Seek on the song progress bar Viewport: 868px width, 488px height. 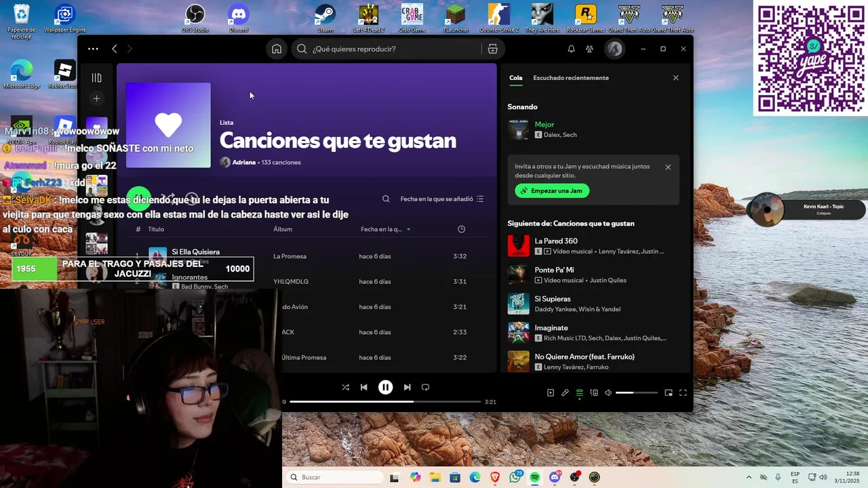click(385, 402)
